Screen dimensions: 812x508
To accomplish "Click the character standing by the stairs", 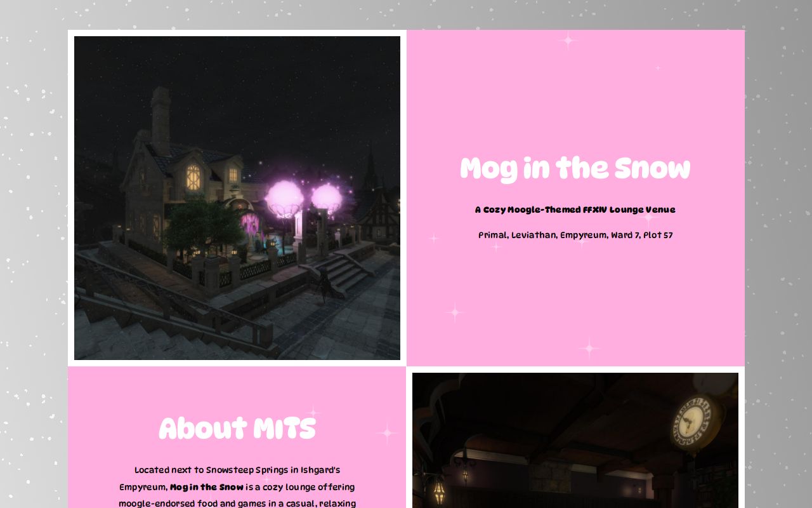I will point(324,284).
